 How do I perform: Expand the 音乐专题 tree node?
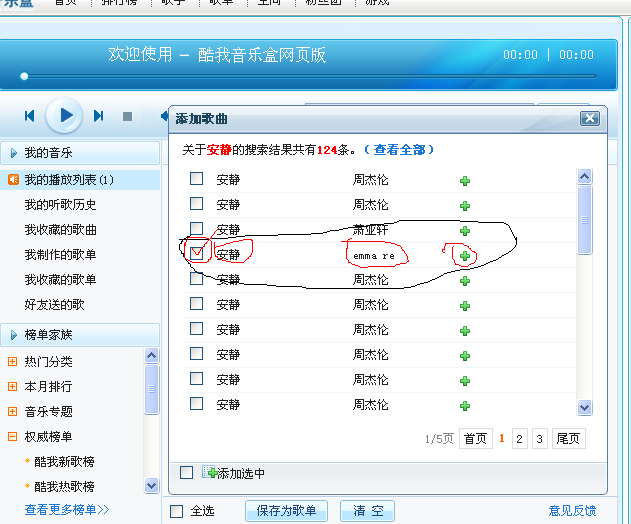pyautogui.click(x=12, y=411)
